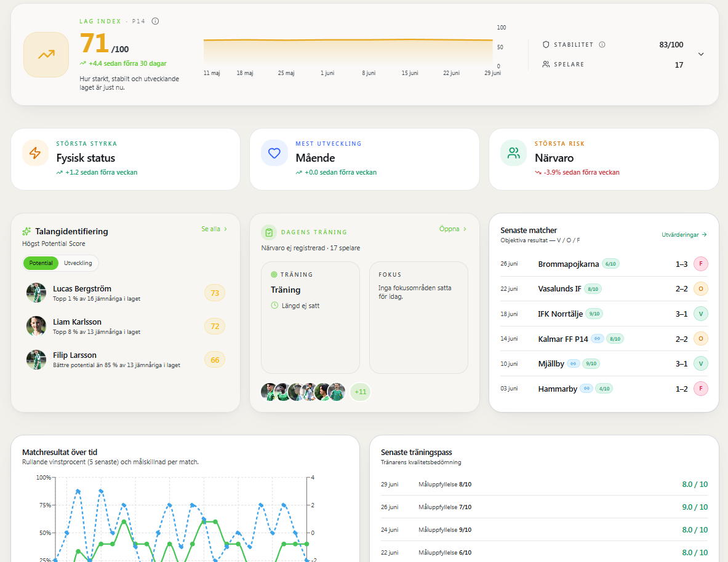Show the +11 additional players badge
Viewport: 728px width, 562px height.
point(360,392)
